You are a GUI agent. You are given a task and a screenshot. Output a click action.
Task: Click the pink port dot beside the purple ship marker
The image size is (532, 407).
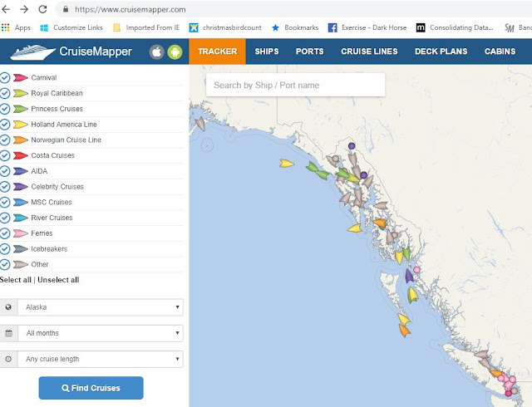416,270
